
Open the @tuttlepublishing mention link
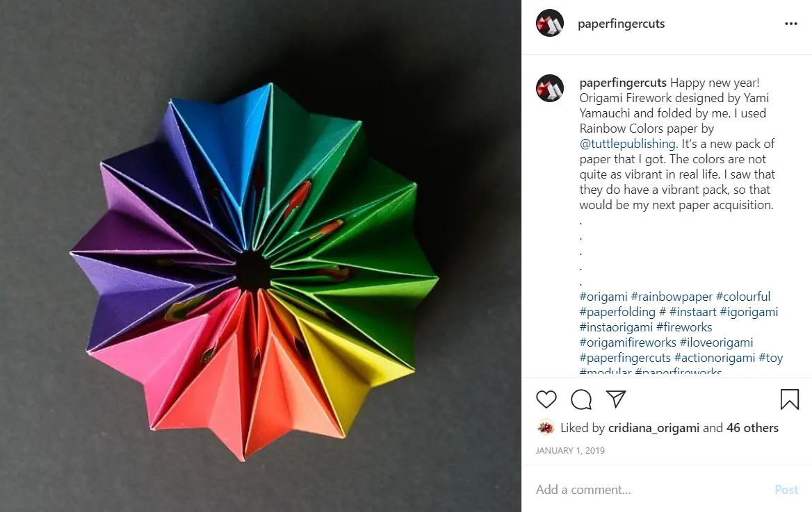pos(628,144)
